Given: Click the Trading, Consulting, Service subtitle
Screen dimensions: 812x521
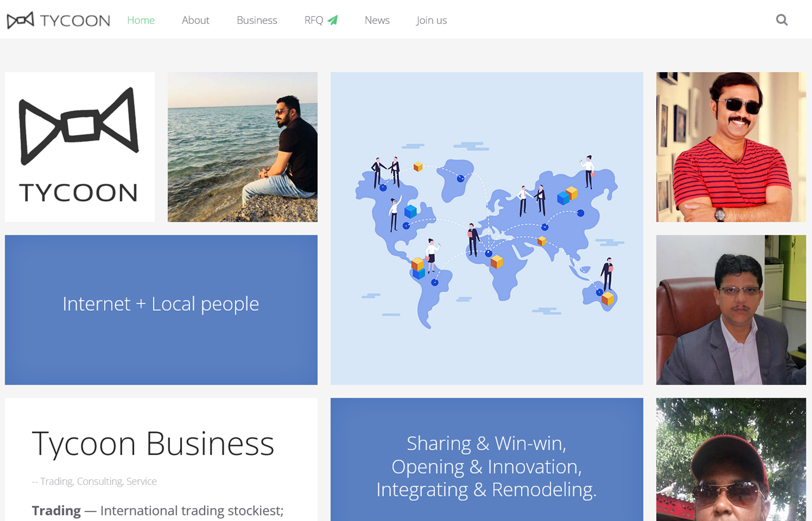Looking at the screenshot, I should [x=94, y=481].
